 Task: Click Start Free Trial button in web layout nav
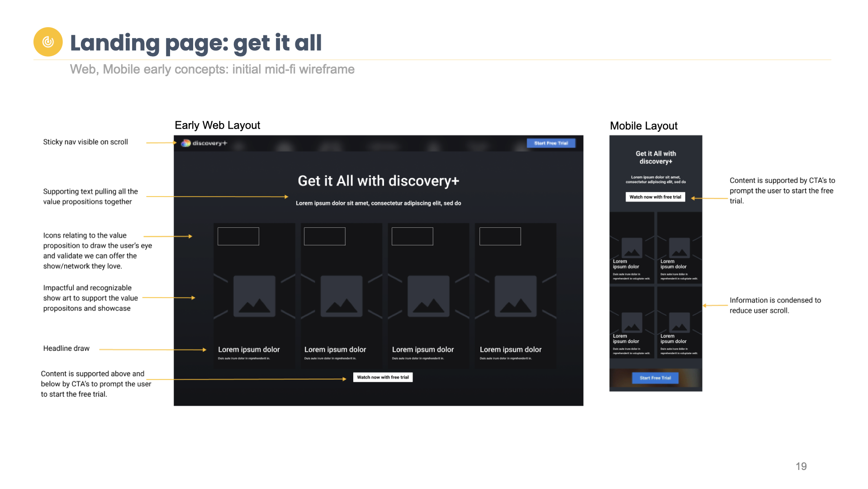[551, 143]
